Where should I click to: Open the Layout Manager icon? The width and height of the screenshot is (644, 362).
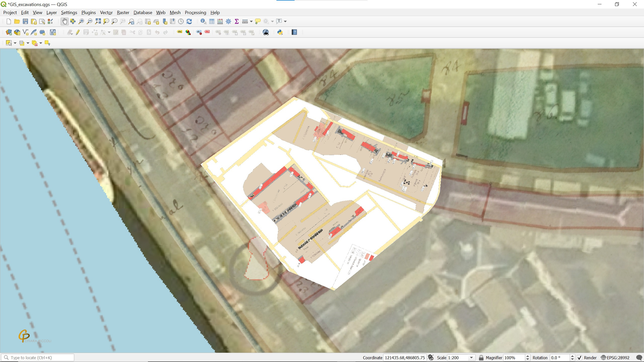tap(42, 21)
